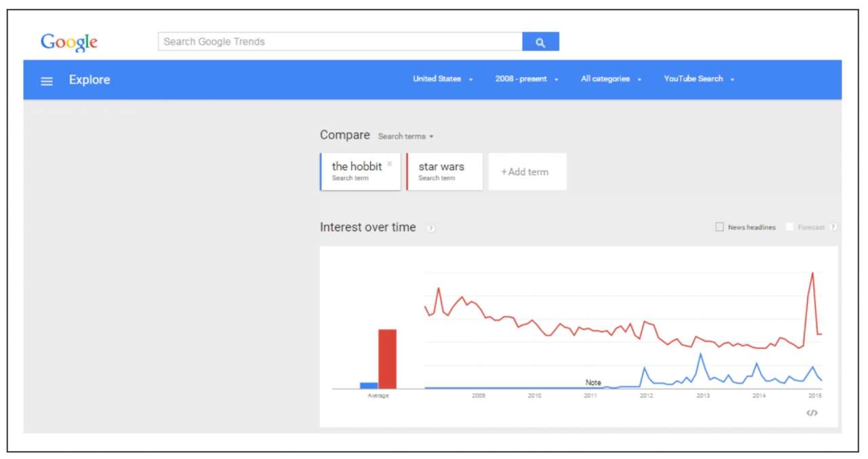Click the Add term button
The image size is (868, 459).
tap(527, 172)
